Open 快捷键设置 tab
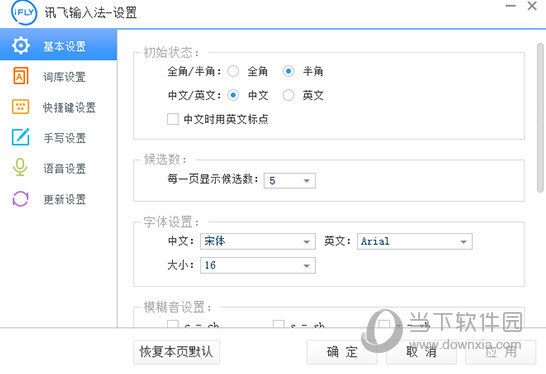The image size is (546, 374). 58,107
